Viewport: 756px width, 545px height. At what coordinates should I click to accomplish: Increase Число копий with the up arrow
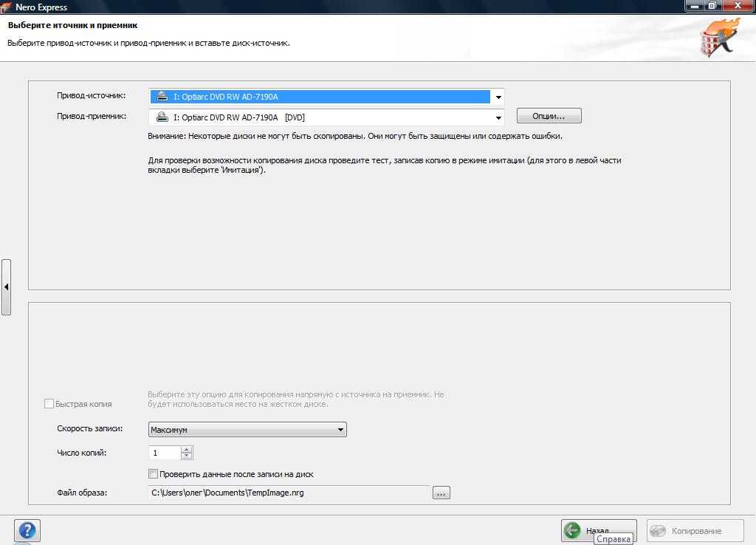pos(187,449)
